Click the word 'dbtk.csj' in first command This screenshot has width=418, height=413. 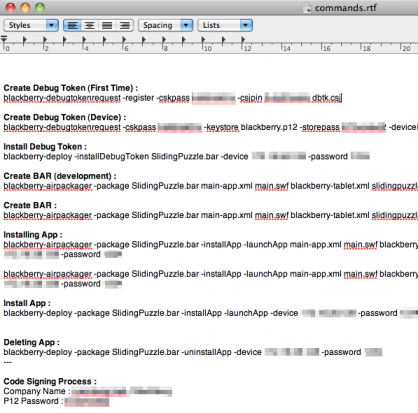(326, 98)
